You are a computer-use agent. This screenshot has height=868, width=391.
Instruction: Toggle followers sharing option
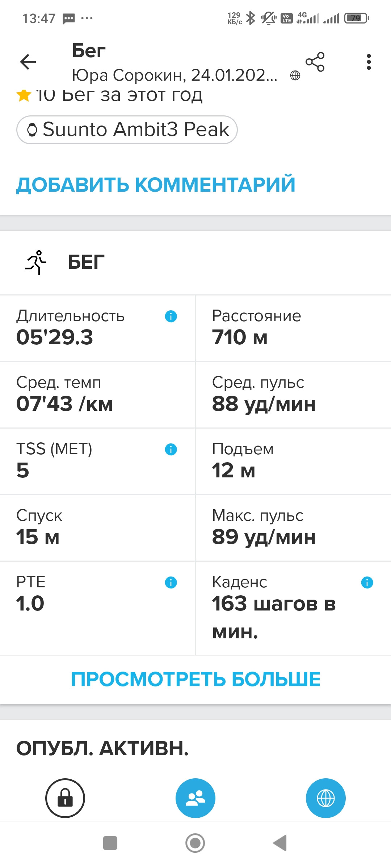pyautogui.click(x=195, y=798)
